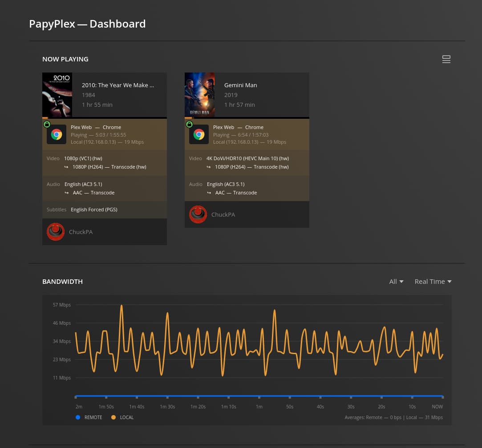The height and width of the screenshot is (448, 482).
Task: Click the '1m' time axis label
Action: click(259, 407)
